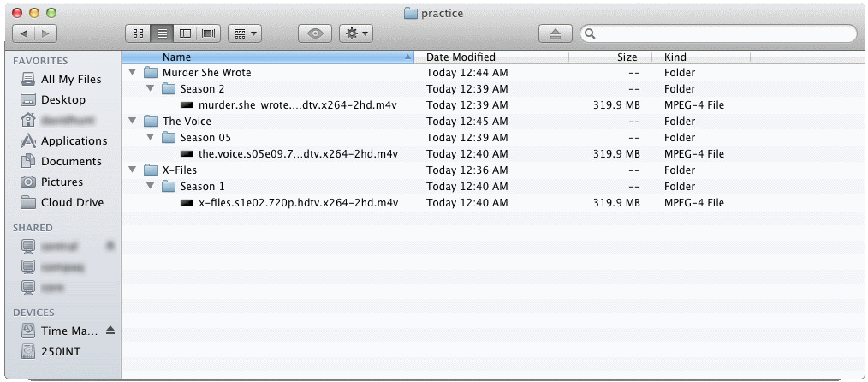Collapse the Season 05 folder
This screenshot has width=868, height=382.
pyautogui.click(x=150, y=137)
